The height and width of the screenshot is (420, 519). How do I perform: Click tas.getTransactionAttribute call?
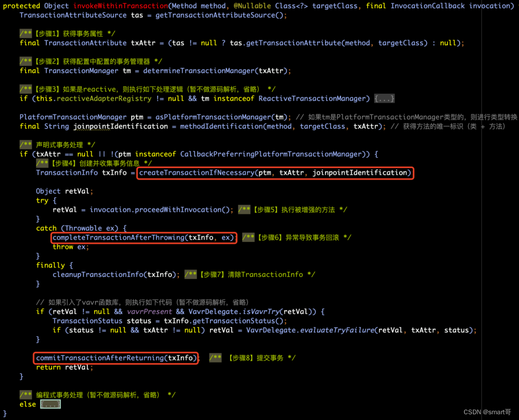pyautogui.click(x=328, y=43)
